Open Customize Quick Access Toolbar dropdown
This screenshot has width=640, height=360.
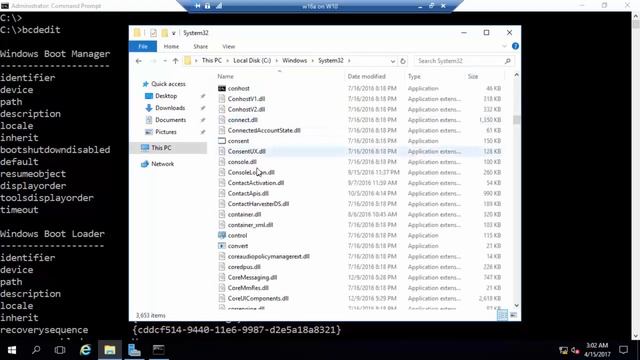[173, 33]
